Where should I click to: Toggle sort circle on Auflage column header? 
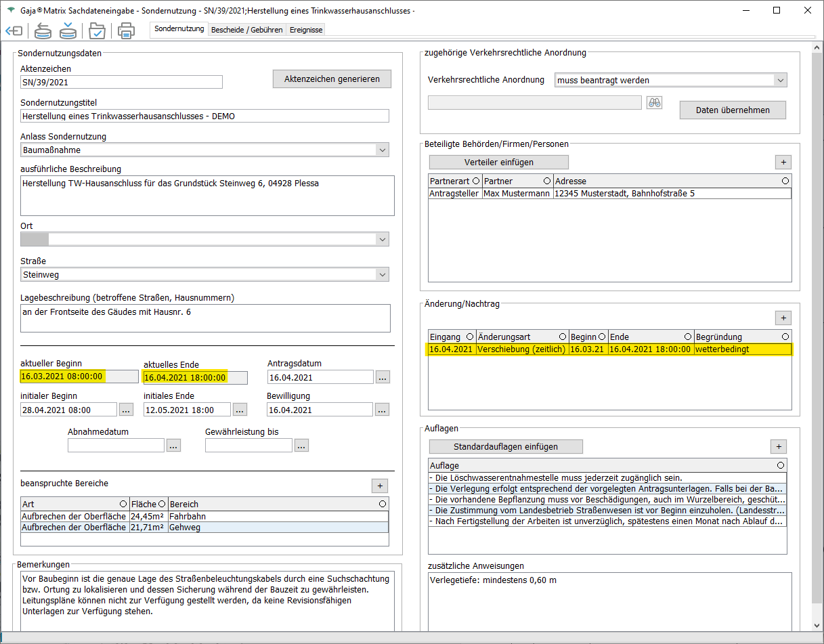pyautogui.click(x=781, y=465)
